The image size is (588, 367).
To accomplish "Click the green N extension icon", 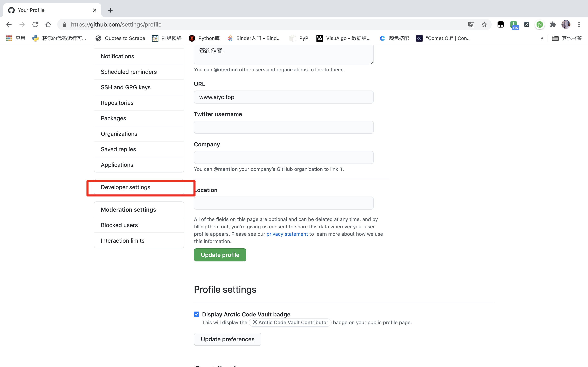I will [x=540, y=24].
